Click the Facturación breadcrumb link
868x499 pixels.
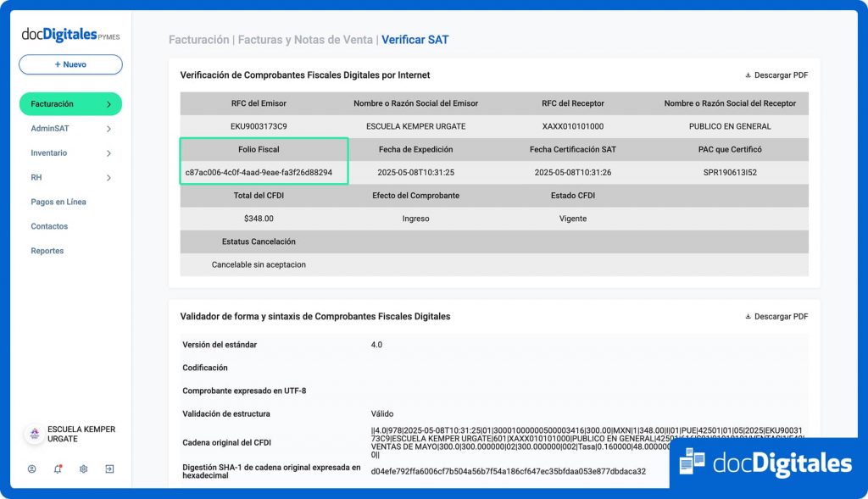click(198, 40)
